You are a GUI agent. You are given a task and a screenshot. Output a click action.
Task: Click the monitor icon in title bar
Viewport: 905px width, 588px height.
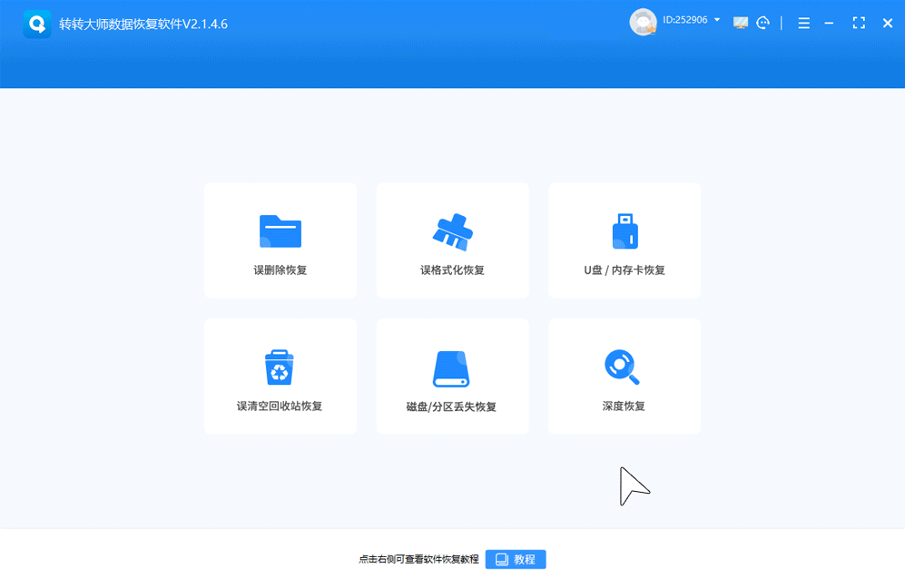pyautogui.click(x=741, y=24)
